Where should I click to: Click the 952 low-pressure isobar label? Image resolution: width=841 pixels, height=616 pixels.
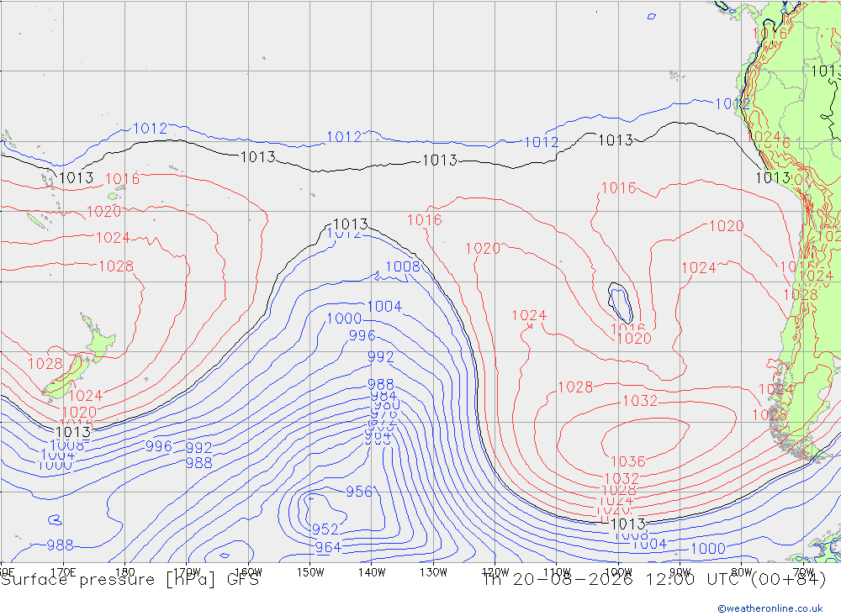325,529
